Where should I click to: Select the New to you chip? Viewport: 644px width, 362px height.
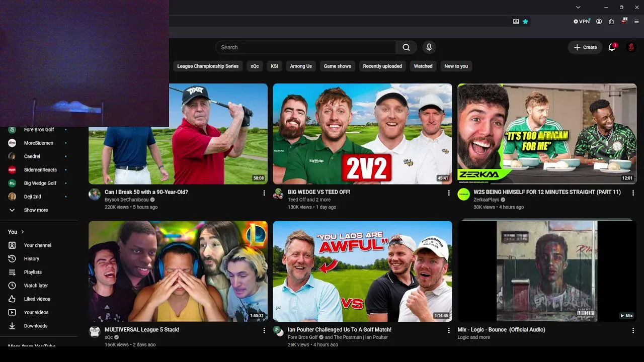pyautogui.click(x=456, y=66)
